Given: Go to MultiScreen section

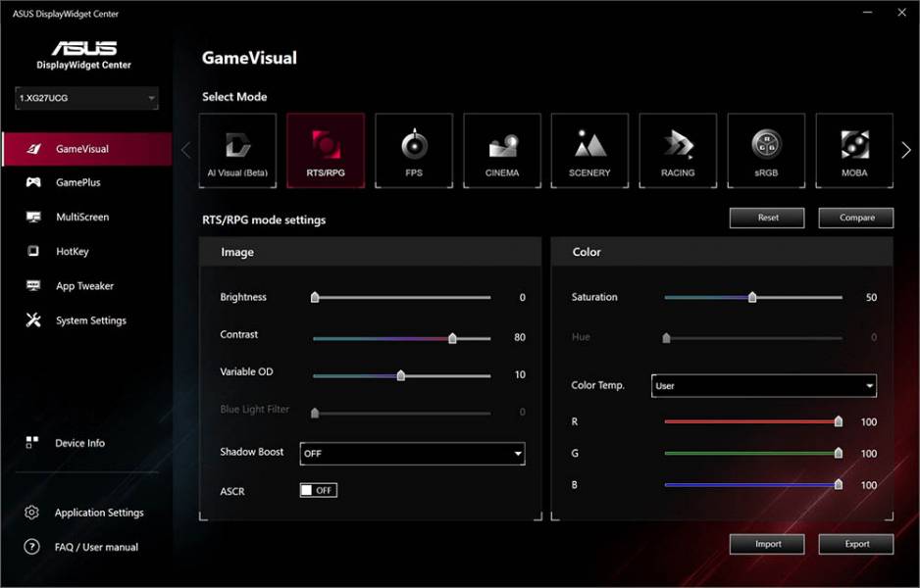Looking at the screenshot, I should 82,217.
